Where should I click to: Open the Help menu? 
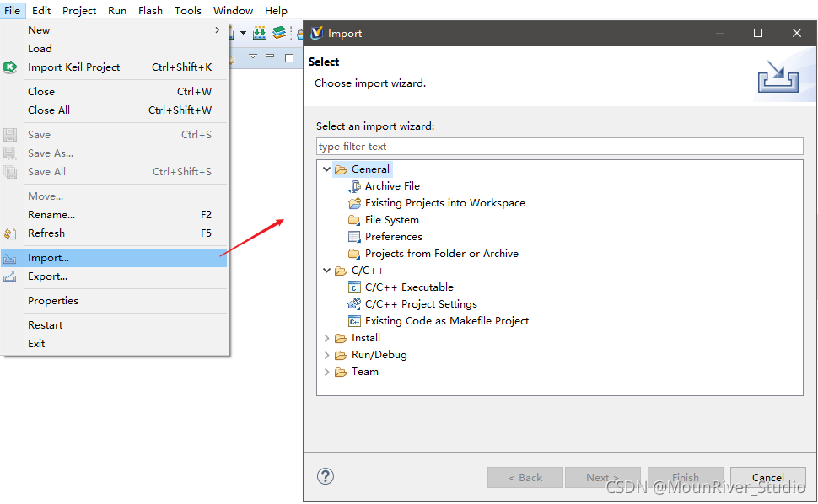coord(276,10)
